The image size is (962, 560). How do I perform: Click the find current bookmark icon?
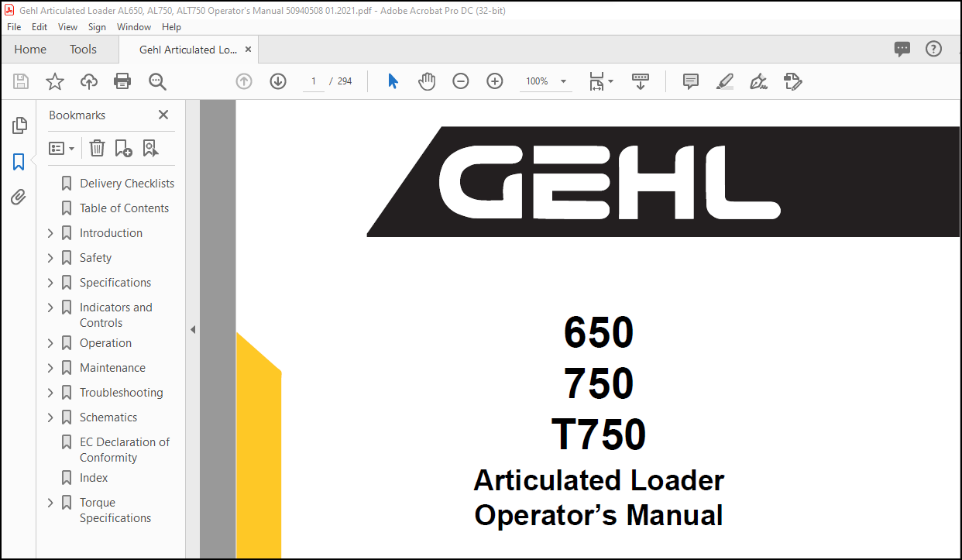click(x=150, y=148)
